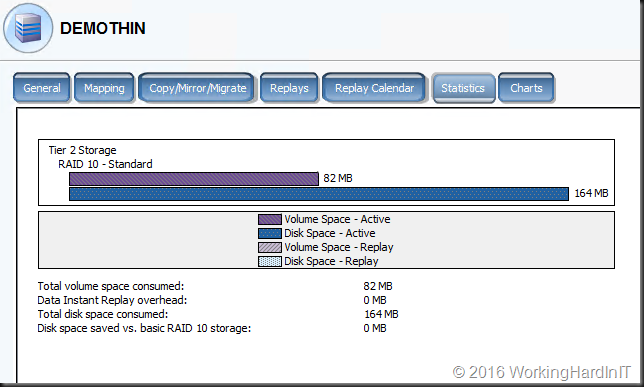This screenshot has height=387, width=644.
Task: Click the 0 MB disk space saved value
Action: (375, 328)
